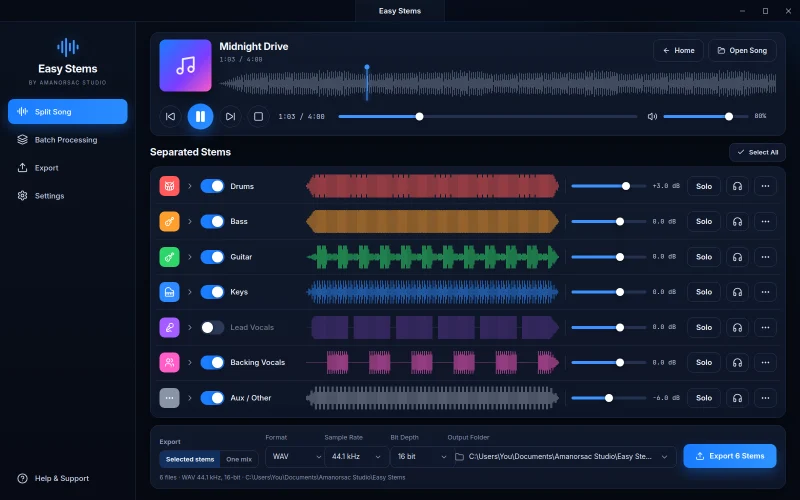Disable the Backing Vocals stem toggle
The width and height of the screenshot is (800, 500).
(x=212, y=362)
